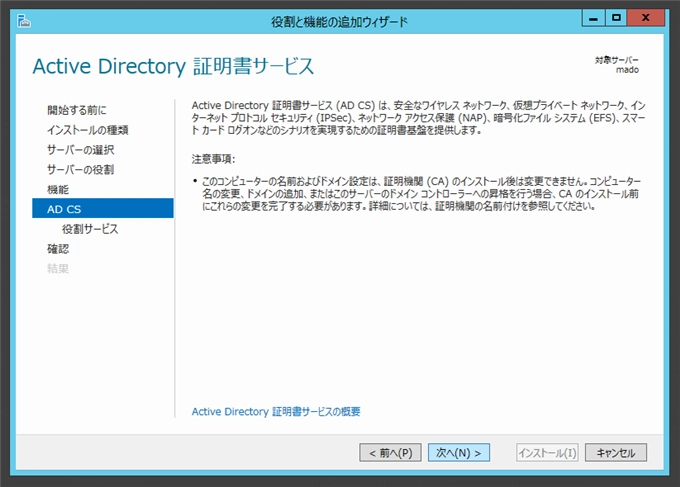Click the greyed-out 結果 step
The width and height of the screenshot is (680, 487).
(x=58, y=269)
